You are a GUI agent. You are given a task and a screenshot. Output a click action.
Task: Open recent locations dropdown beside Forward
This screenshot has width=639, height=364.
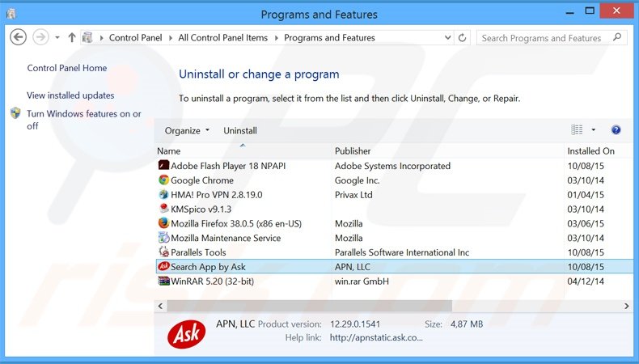coord(57,37)
